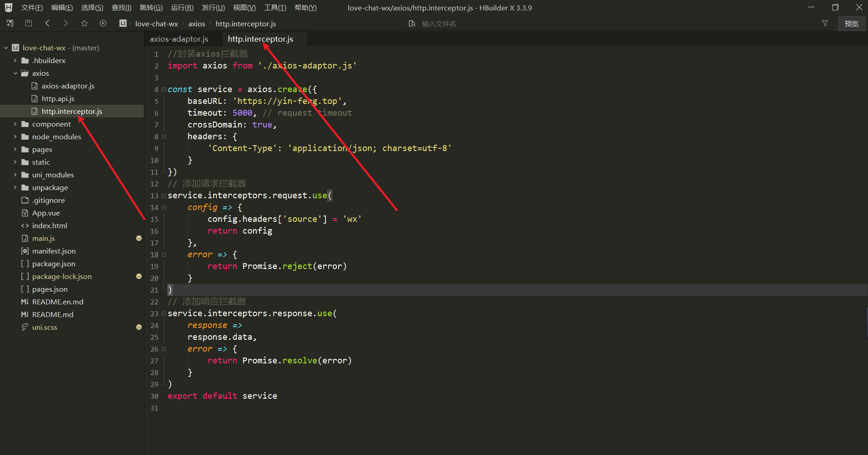The image size is (868, 455).
Task: Collapse the love-chat-wx project root
Action: [6, 48]
